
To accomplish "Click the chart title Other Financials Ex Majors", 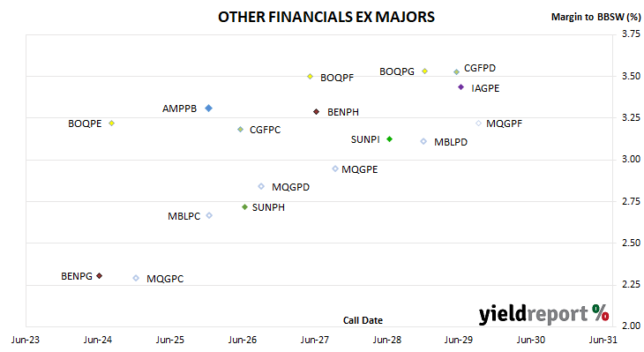I will (326, 17).
